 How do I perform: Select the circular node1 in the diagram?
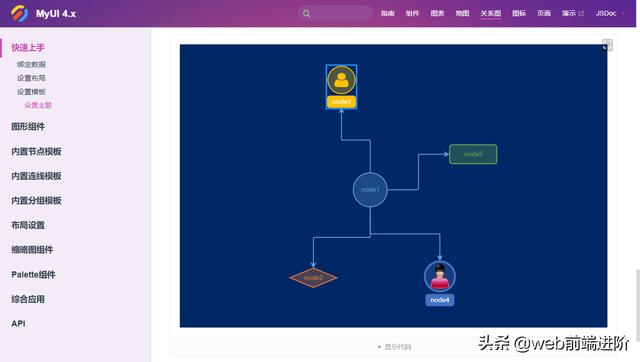[x=370, y=190]
